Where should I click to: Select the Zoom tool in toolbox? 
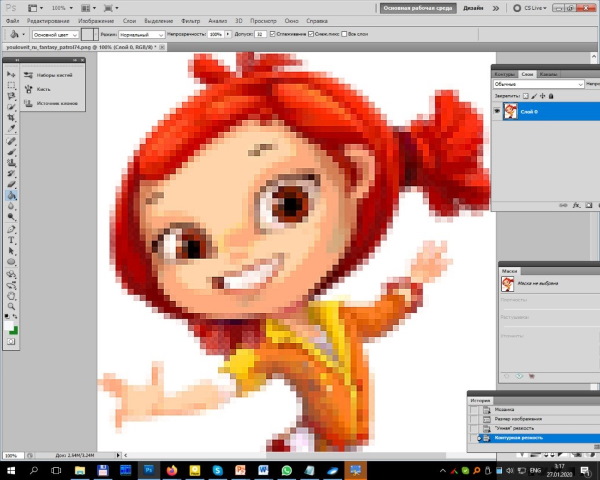click(11, 307)
